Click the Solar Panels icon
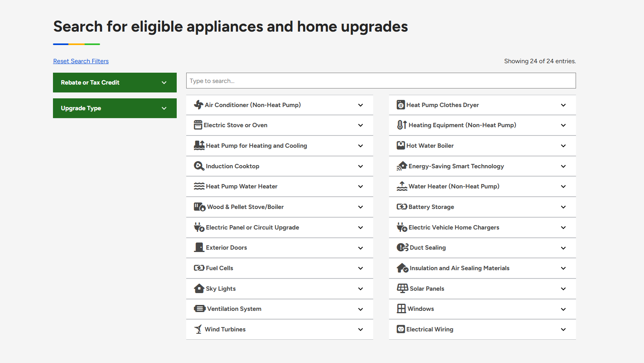 [402, 288]
